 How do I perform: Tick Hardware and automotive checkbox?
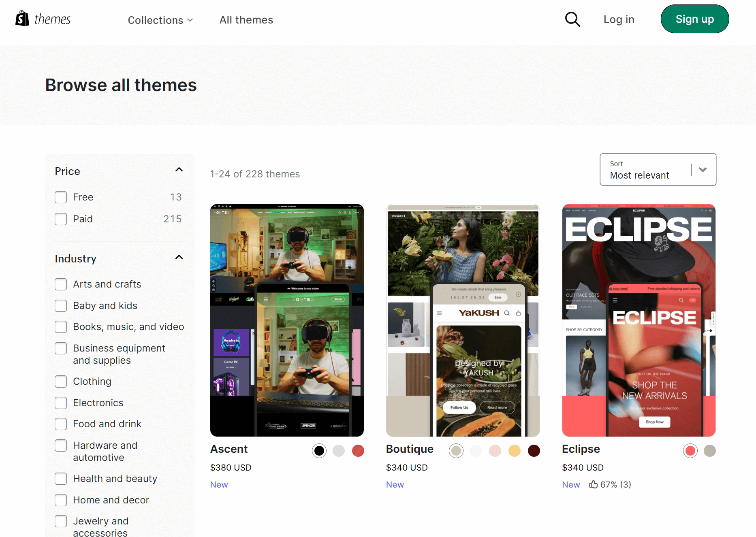coord(61,445)
